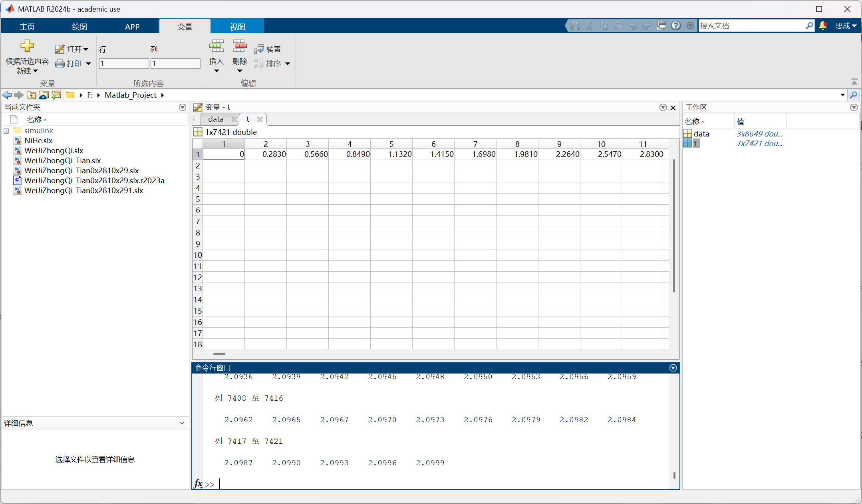Expand the simulink folder tree node
Image resolution: width=862 pixels, height=504 pixels.
click(x=6, y=131)
